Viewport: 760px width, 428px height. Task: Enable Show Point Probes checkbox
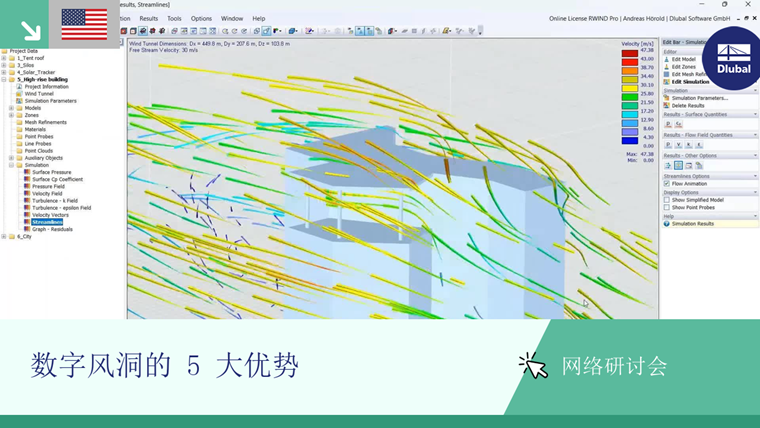[x=667, y=207]
